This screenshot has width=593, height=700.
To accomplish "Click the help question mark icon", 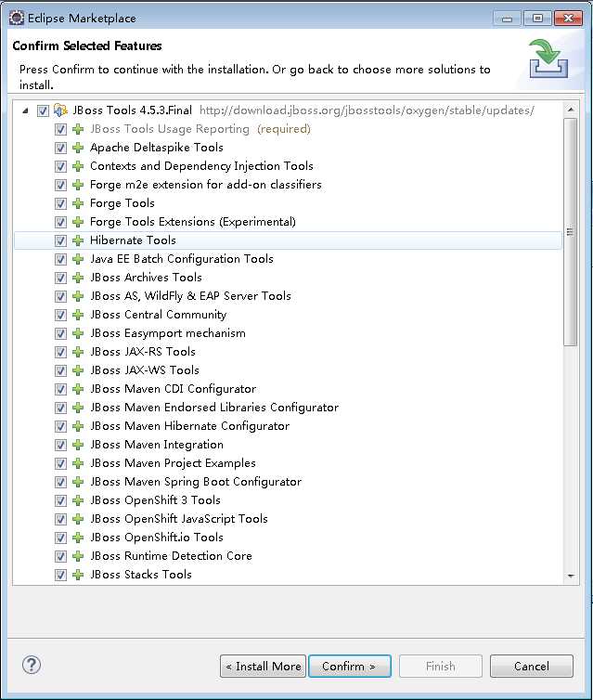I will (32, 665).
